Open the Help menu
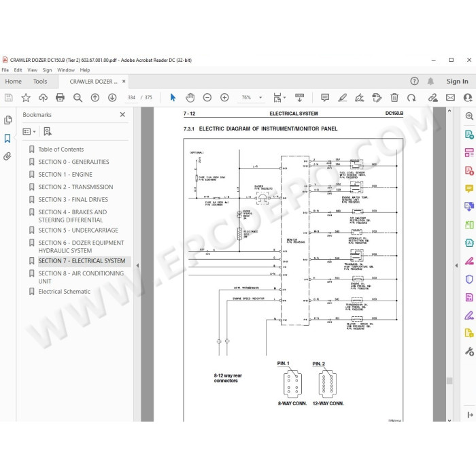The height and width of the screenshot is (476, 476). (x=85, y=70)
